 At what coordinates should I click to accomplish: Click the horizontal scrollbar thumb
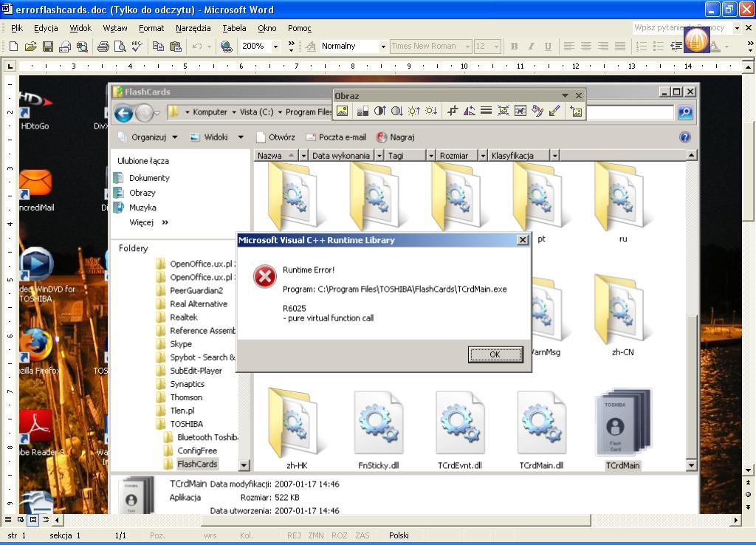pyautogui.click(x=396, y=520)
